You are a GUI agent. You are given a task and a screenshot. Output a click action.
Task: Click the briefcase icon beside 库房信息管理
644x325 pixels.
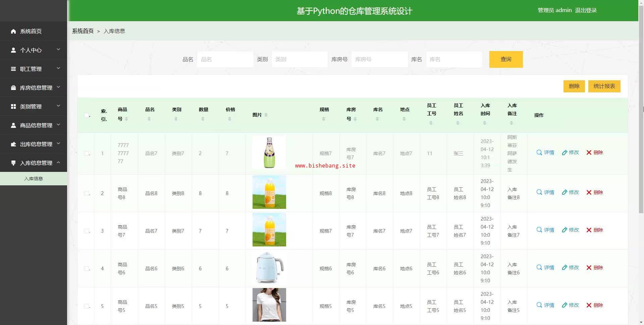click(x=13, y=88)
